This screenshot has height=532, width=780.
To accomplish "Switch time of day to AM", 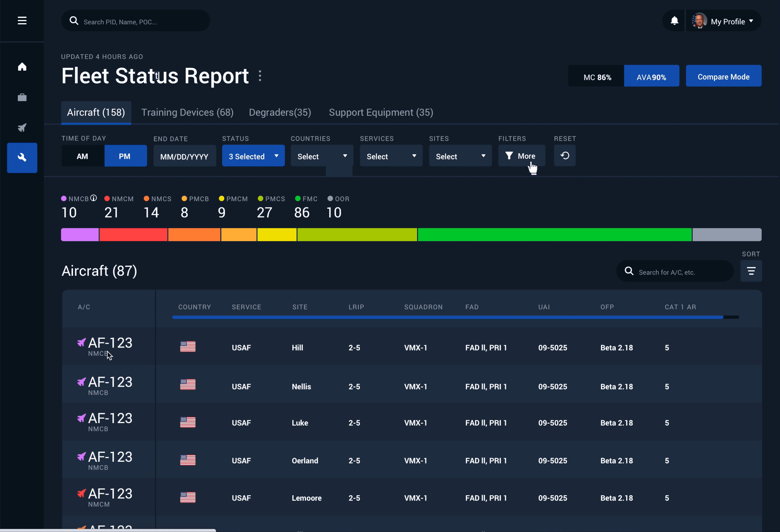I will 83,156.
